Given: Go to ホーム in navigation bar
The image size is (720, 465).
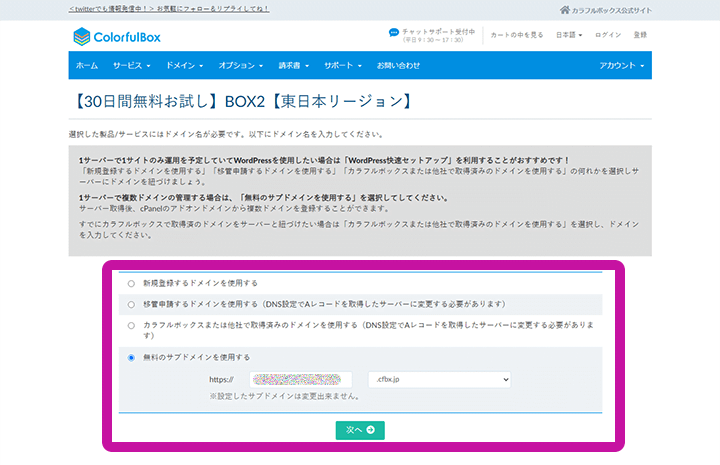Looking at the screenshot, I should 87,65.
